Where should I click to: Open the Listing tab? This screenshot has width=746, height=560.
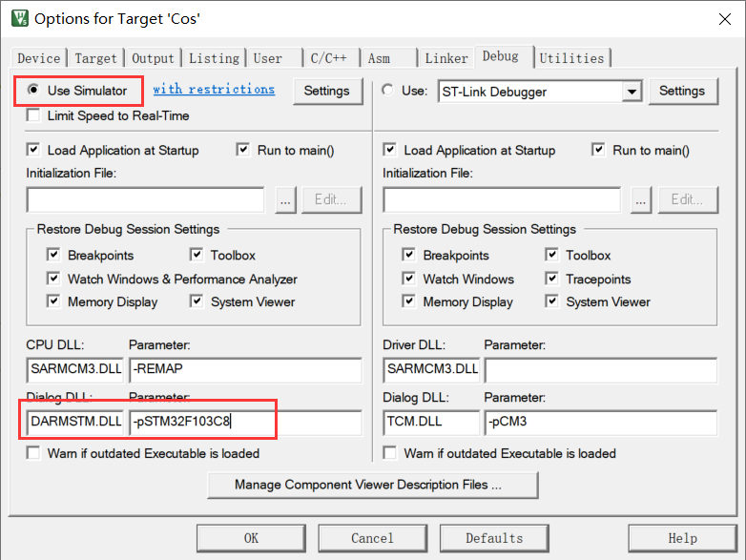coord(214,58)
